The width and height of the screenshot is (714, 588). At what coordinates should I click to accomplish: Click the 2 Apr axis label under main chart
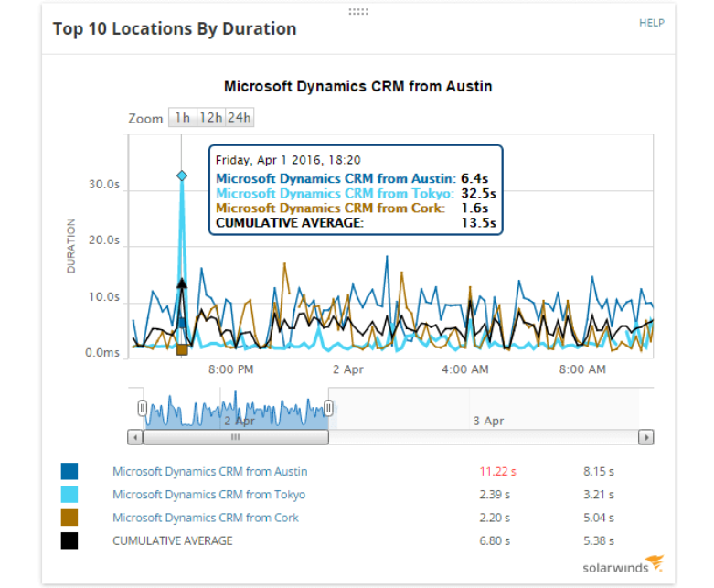click(348, 369)
